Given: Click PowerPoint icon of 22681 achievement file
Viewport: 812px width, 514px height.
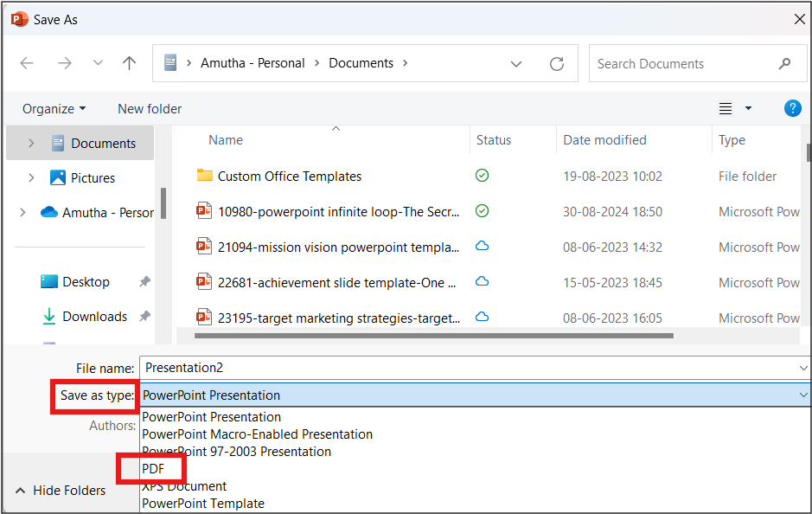Looking at the screenshot, I should (204, 282).
